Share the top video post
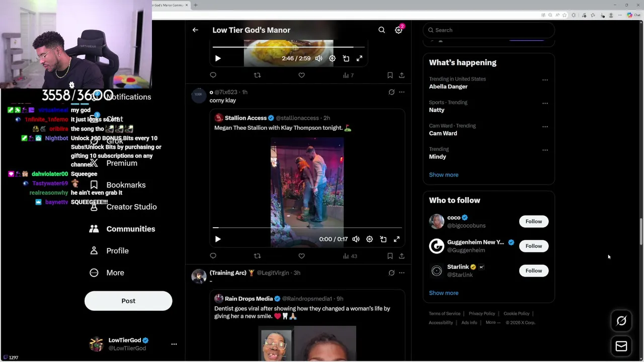644x362 pixels. 401,75
